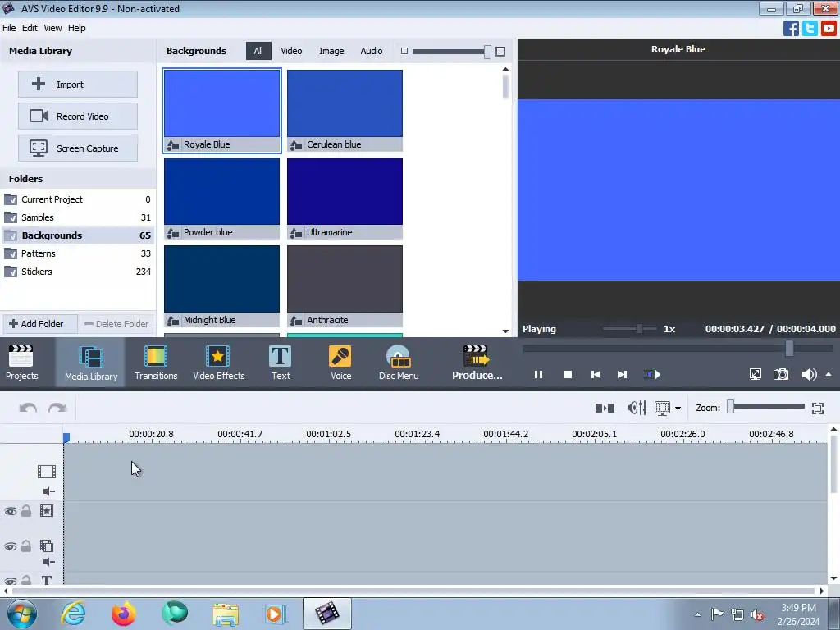Click the Screen Capture button
840x630 pixels.
(x=78, y=148)
